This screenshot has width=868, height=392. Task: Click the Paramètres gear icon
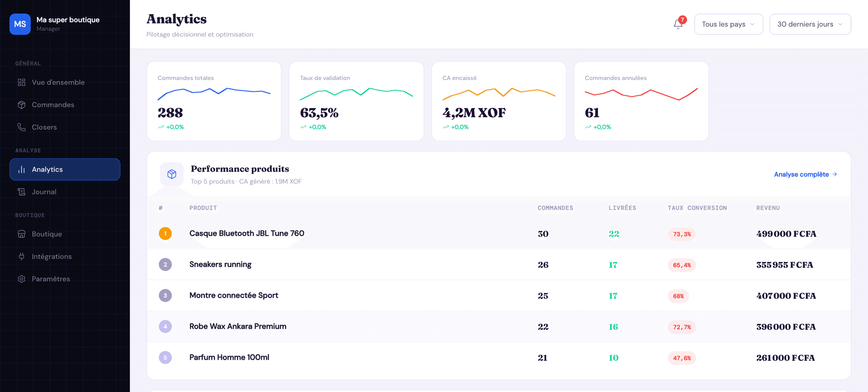pos(22,279)
